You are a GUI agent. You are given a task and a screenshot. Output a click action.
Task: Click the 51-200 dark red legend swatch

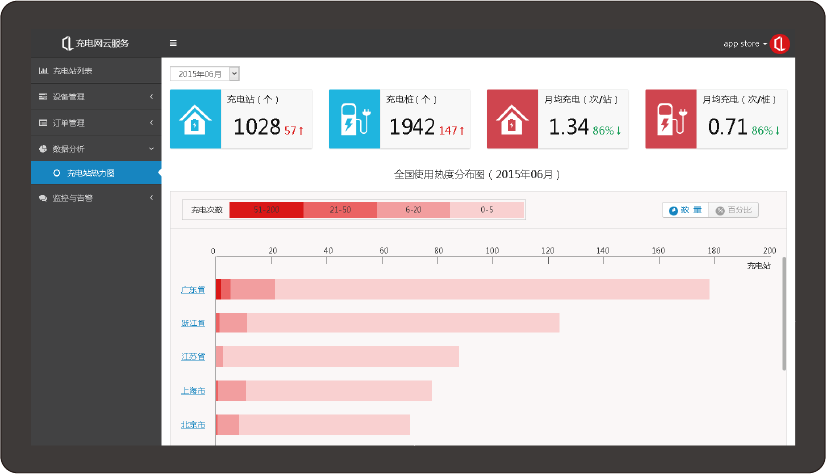(266, 210)
